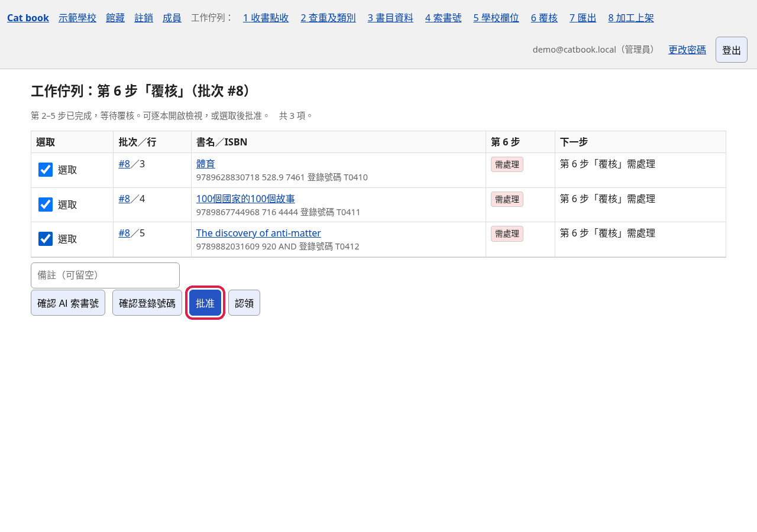
Task: Open the Cat book home link
Action: pos(28,18)
